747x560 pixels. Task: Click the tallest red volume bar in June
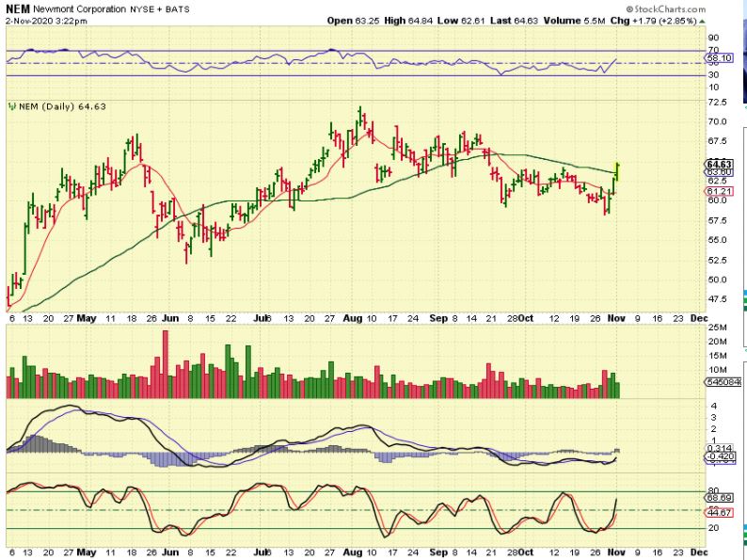point(166,364)
